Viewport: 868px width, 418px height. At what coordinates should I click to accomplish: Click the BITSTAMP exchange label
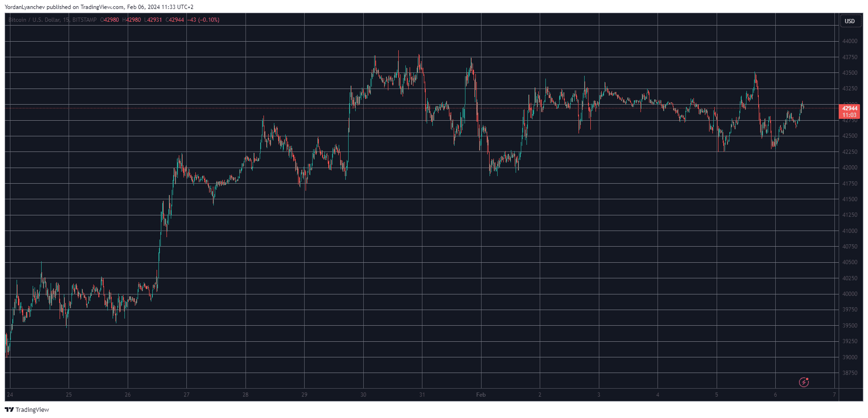[x=84, y=20]
